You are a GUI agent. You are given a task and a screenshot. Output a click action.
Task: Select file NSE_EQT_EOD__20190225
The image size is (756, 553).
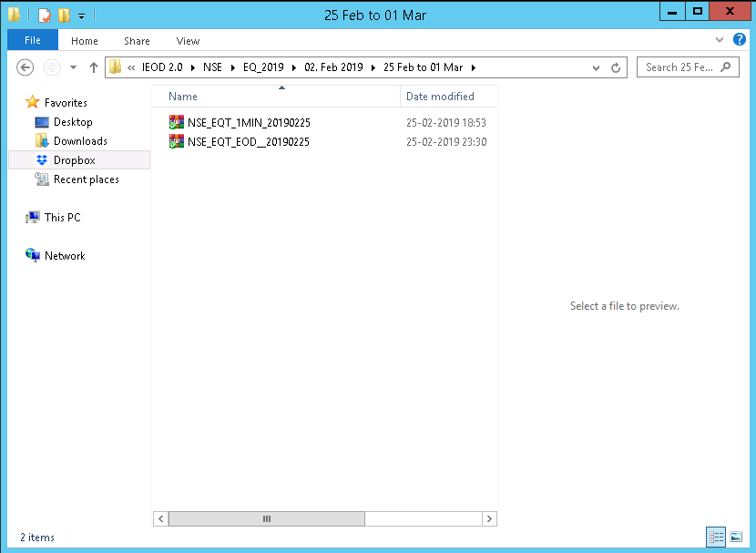coord(249,142)
